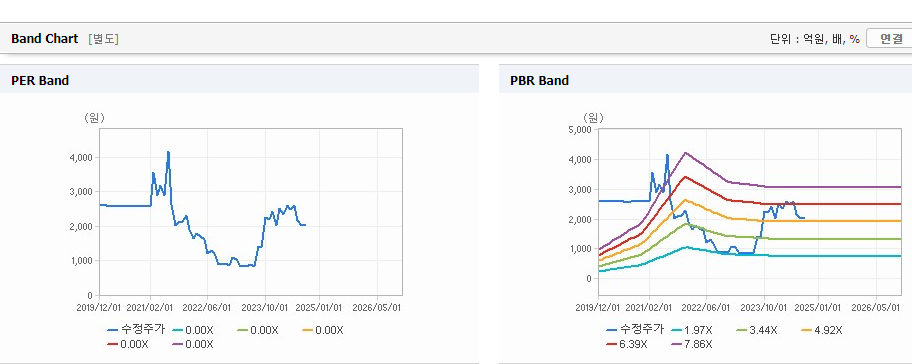The width and height of the screenshot is (912, 364).
Task: Click the 단위 : 억원, 배, % label
Action: pyautogui.click(x=815, y=39)
